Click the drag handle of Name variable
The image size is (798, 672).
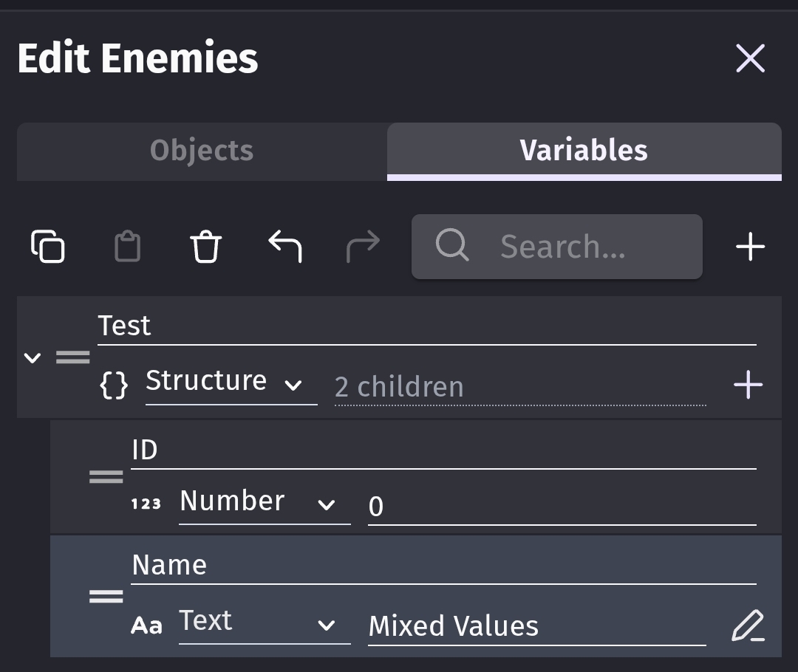click(106, 597)
